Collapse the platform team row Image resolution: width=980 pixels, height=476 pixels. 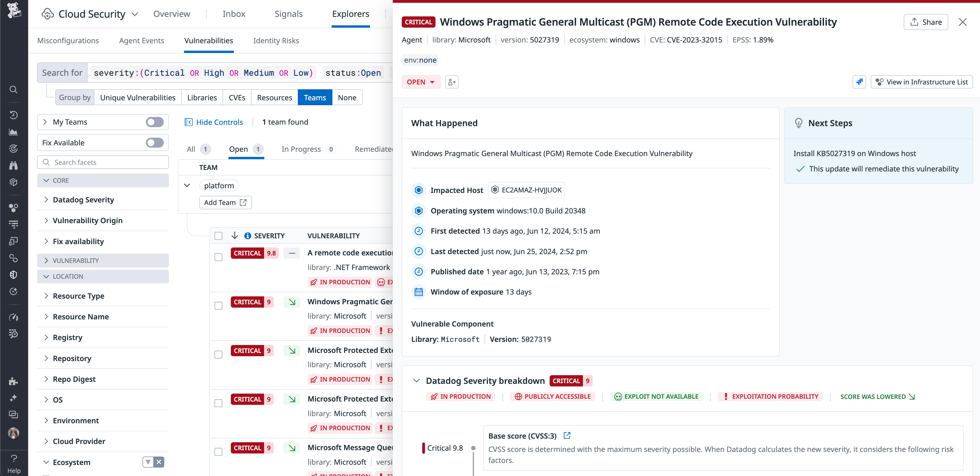(x=187, y=185)
